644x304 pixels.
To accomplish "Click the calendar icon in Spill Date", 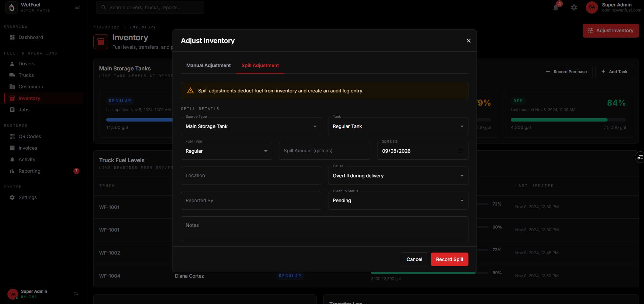I will tap(460, 151).
